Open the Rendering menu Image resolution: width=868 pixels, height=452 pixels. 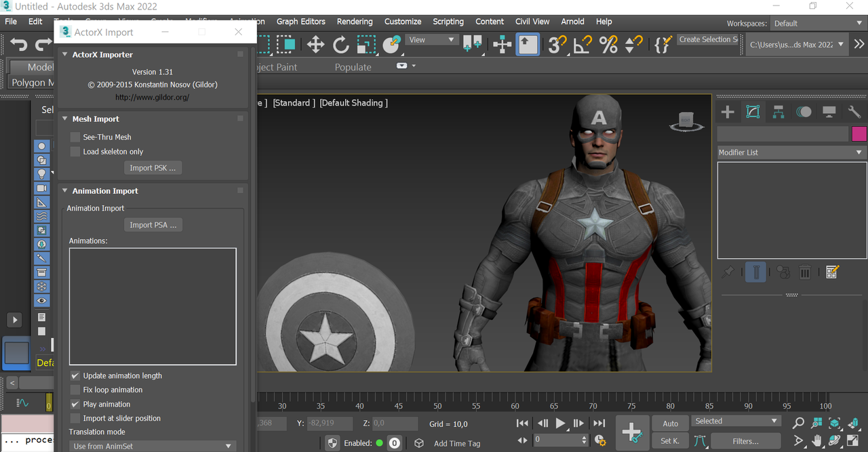click(x=355, y=22)
